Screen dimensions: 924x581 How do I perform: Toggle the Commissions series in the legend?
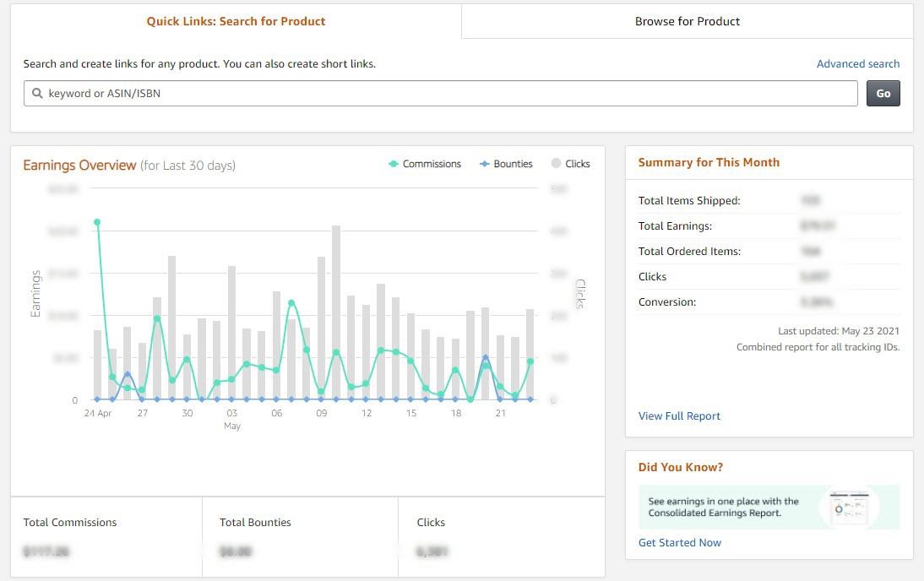[425, 164]
